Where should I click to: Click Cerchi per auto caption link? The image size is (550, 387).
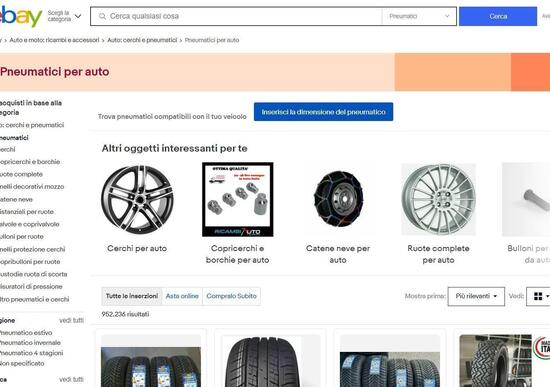(x=137, y=248)
